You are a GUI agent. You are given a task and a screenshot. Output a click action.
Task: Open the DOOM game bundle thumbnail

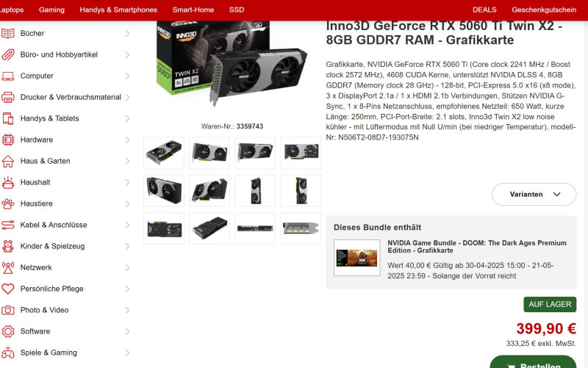[x=357, y=258]
